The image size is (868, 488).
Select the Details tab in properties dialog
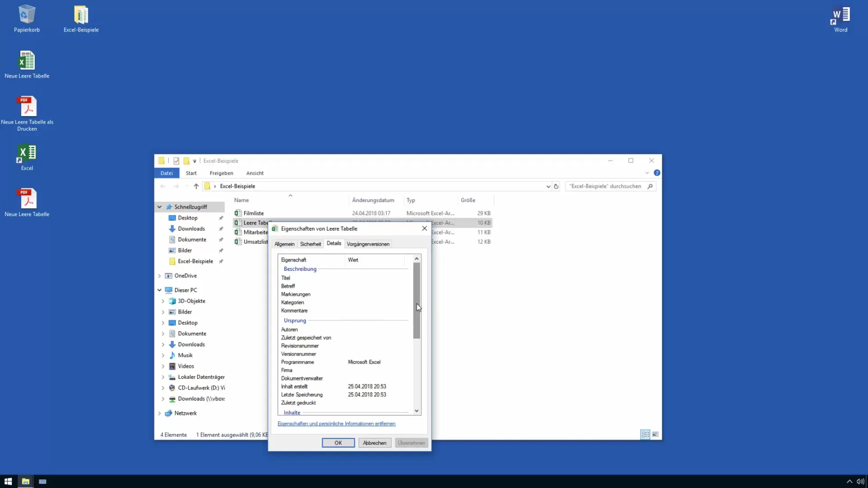coord(334,243)
